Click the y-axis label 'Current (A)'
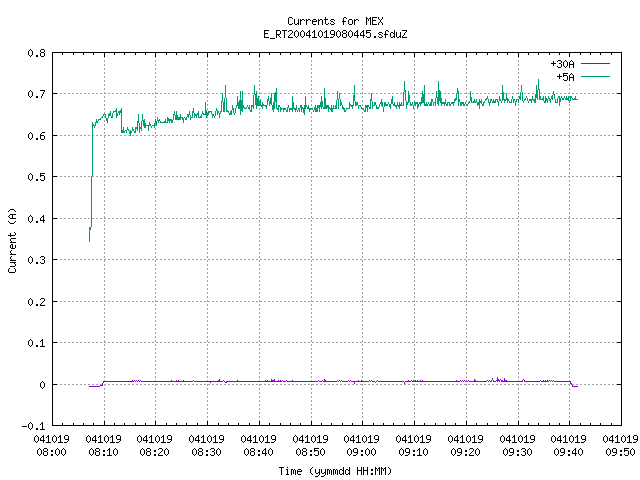 (12, 240)
